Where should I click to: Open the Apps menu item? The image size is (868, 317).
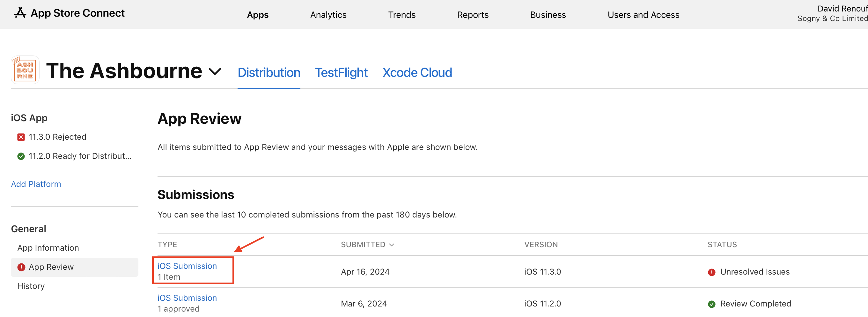coord(258,15)
